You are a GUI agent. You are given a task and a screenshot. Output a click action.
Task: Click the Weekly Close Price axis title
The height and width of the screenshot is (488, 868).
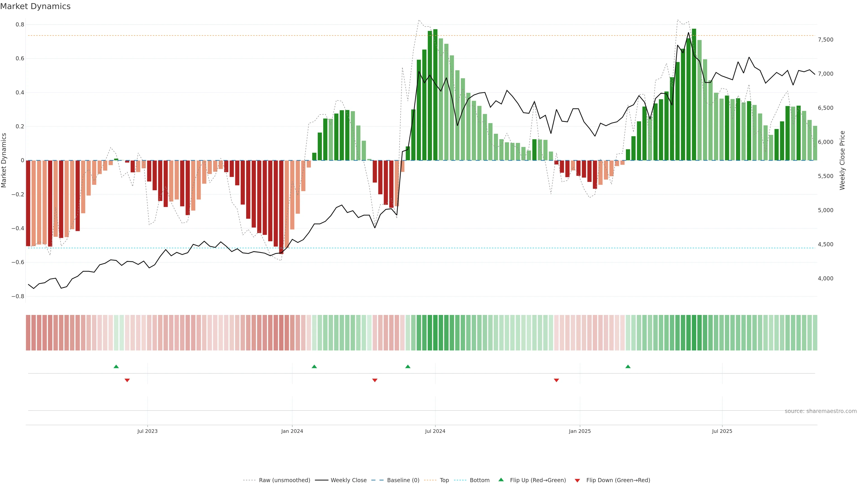point(842,160)
